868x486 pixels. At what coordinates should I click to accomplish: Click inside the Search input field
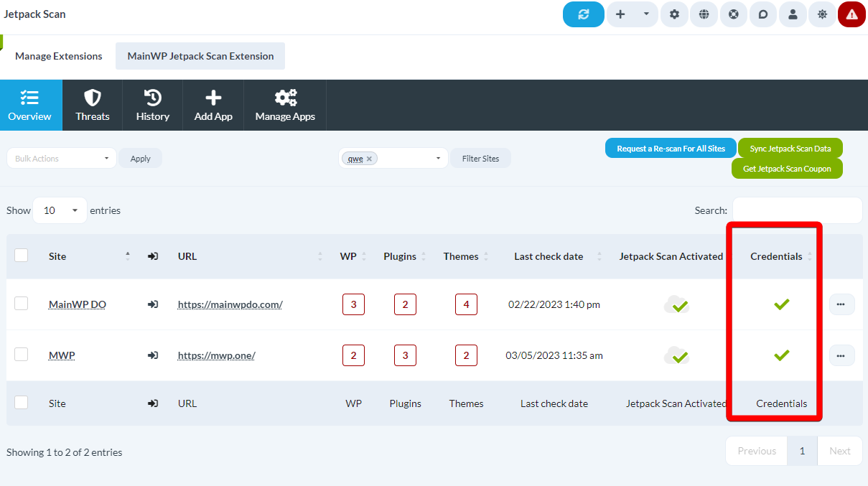797,210
